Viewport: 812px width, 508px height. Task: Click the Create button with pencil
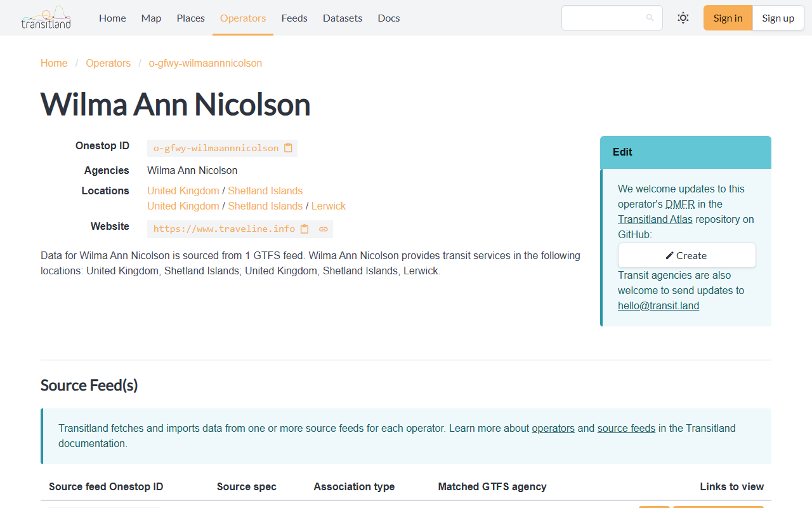[687, 255]
